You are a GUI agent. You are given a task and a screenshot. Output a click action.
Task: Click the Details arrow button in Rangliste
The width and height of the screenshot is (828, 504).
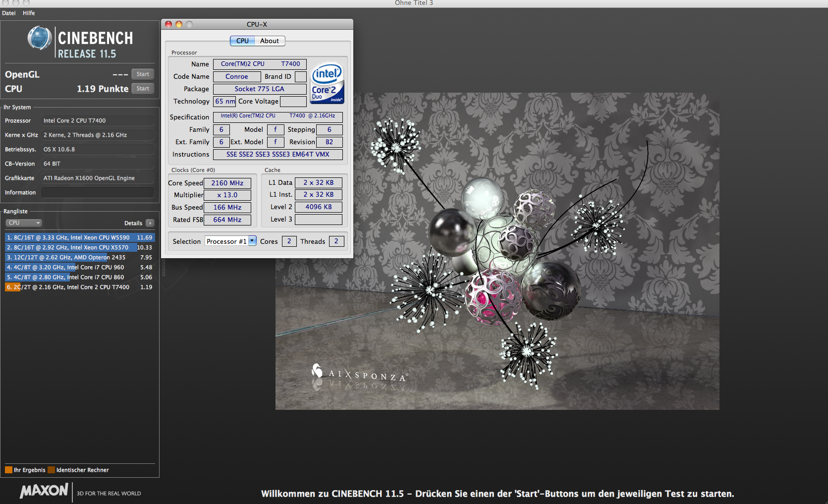pos(150,223)
